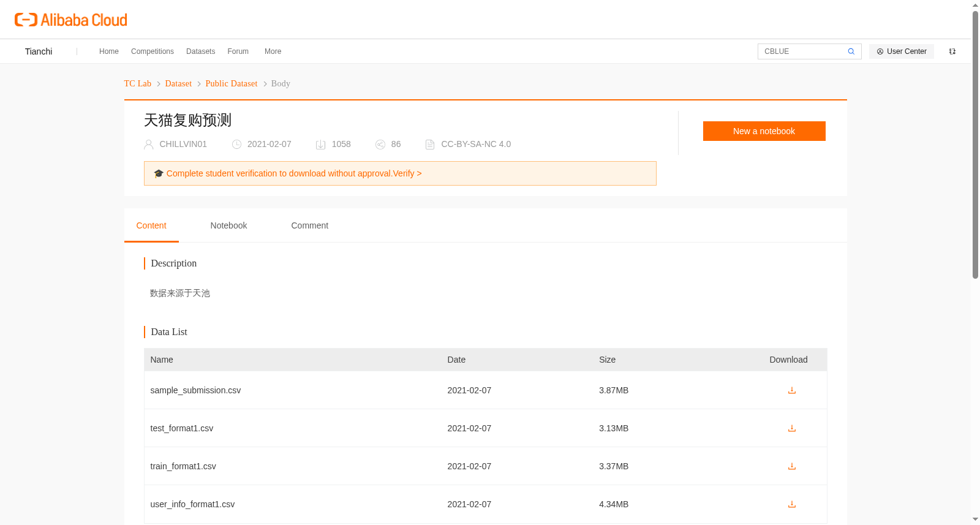980x525 pixels.
Task: Click the Dataset breadcrumb link
Action: click(x=178, y=83)
